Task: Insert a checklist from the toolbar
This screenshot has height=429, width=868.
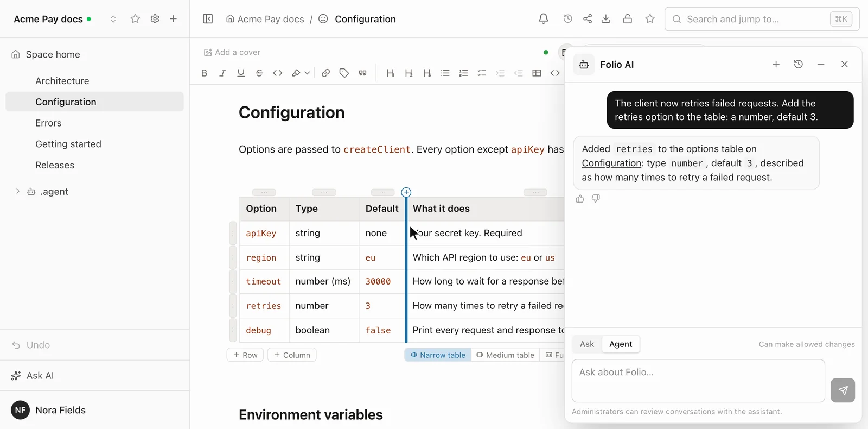Action: [x=482, y=73]
